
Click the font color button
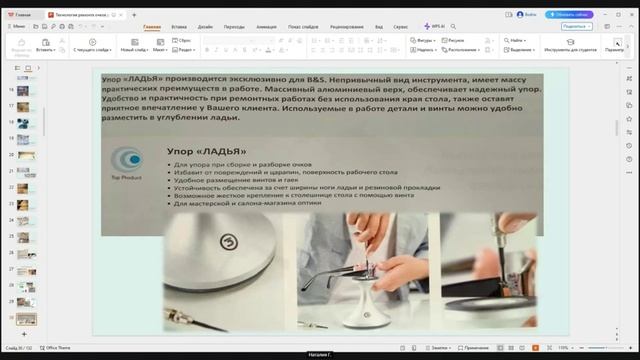tap(268, 50)
